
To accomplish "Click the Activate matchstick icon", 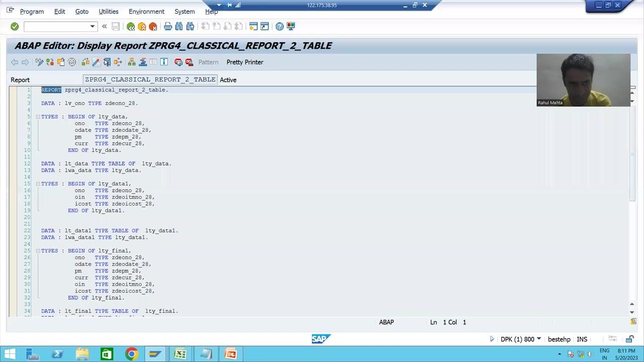I will 96,62.
